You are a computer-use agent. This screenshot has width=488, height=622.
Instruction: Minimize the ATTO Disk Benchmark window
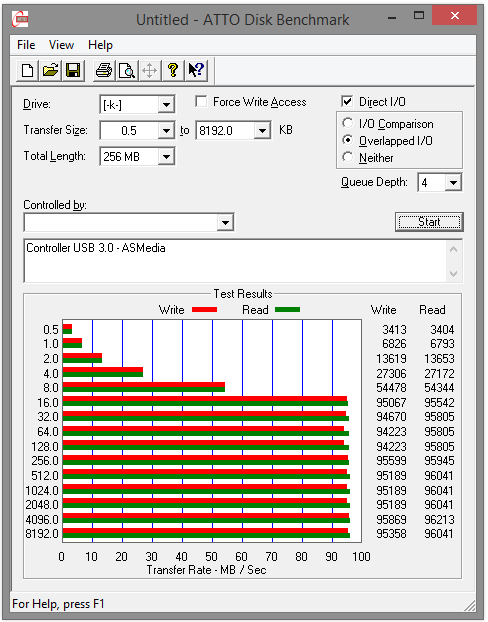[x=392, y=17]
